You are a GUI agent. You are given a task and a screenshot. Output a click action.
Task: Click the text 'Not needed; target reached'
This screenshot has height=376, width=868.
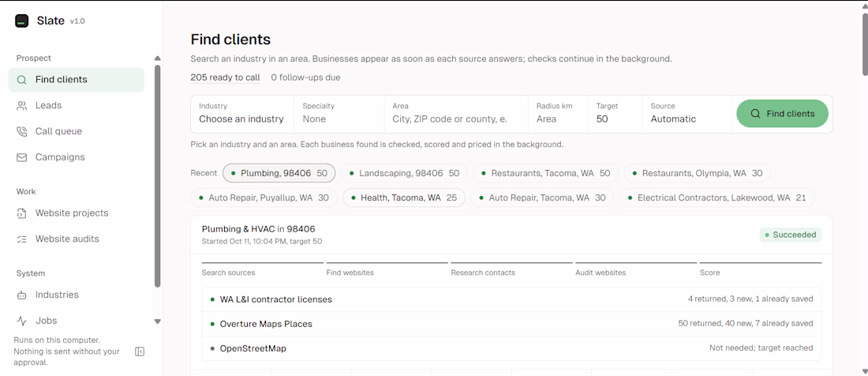point(761,348)
